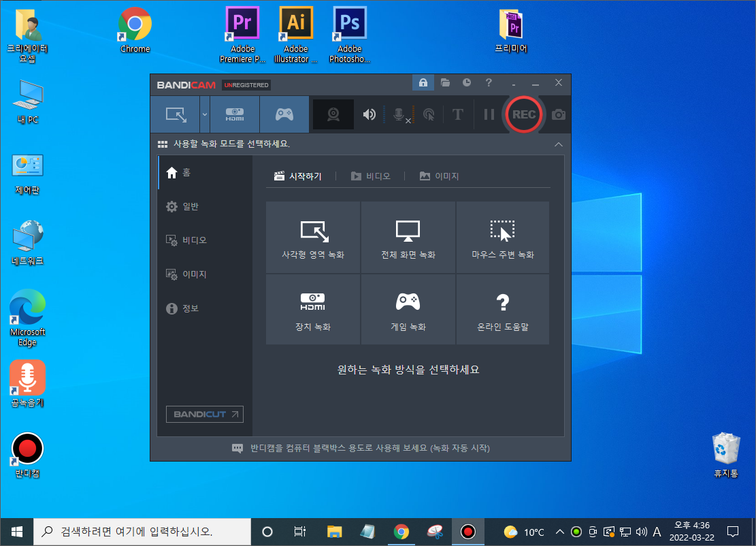The width and height of the screenshot is (756, 546).
Task: Switch to the 시작하기 tab
Action: tap(297, 176)
